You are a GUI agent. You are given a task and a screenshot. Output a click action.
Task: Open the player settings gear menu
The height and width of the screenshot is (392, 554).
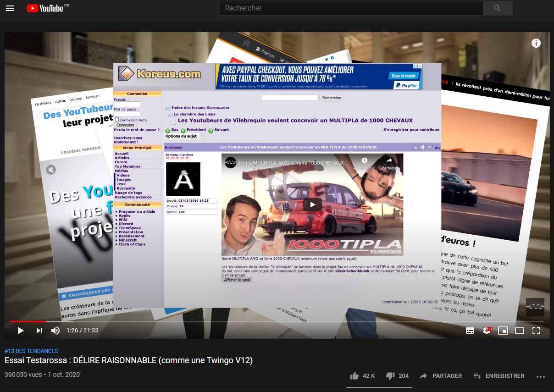487,330
